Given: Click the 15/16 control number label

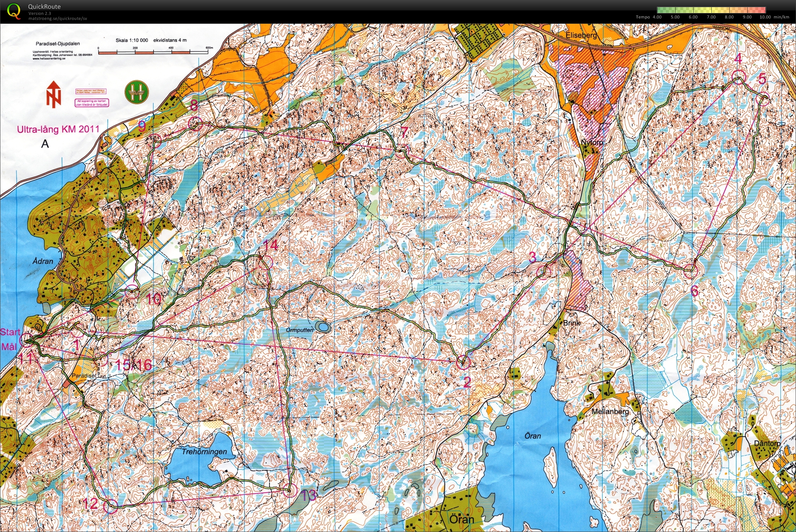Looking at the screenshot, I should [x=134, y=364].
